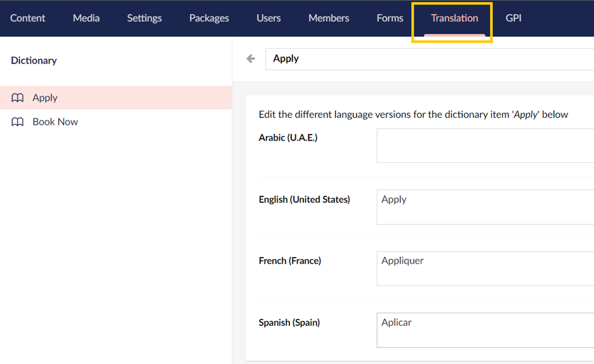Open the Members section
The image size is (594, 364).
[x=329, y=18]
